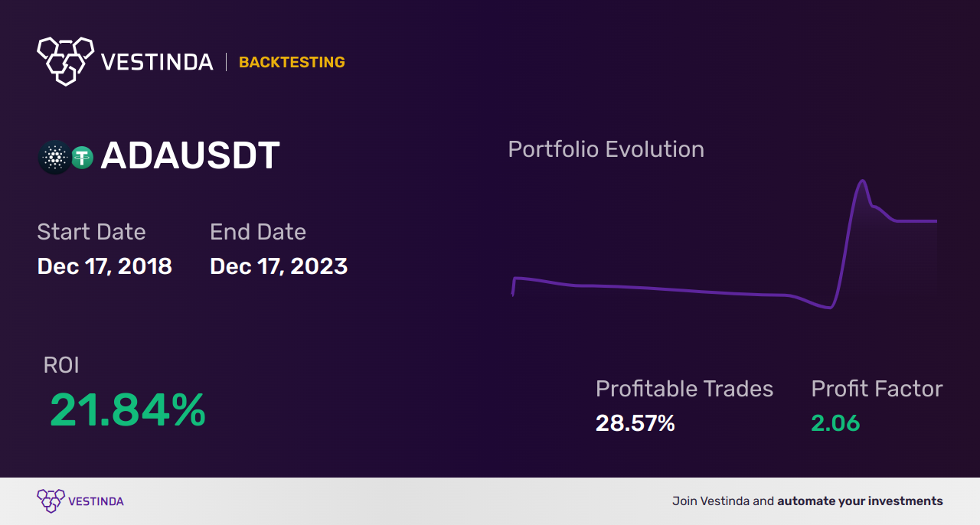
Task: Click the Tether USDT coin icon
Action: pyautogui.click(x=82, y=158)
